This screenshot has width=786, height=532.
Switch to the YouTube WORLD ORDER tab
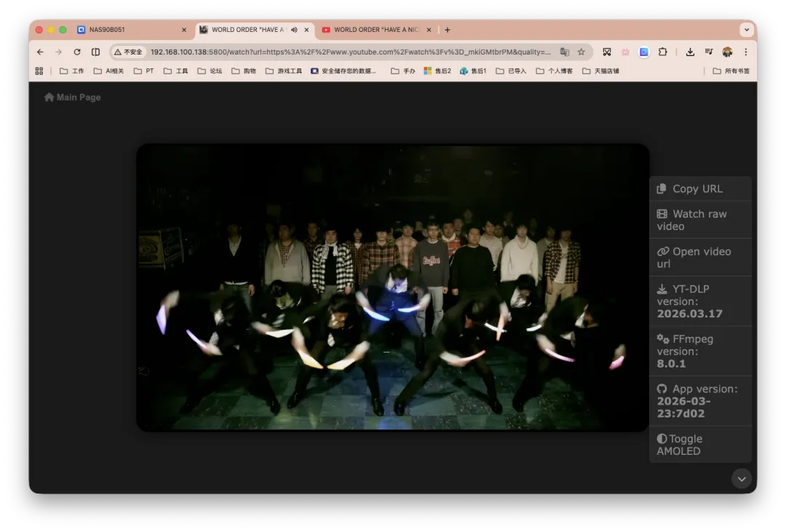[376, 30]
